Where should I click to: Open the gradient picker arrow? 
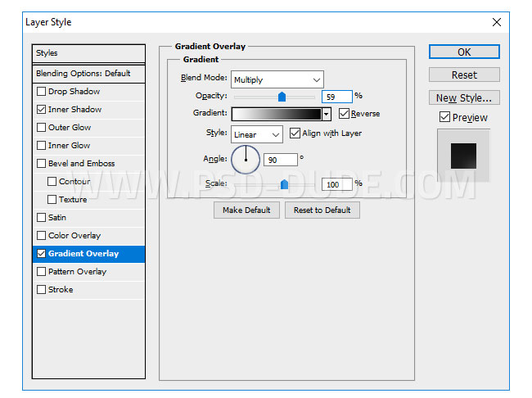click(x=327, y=115)
